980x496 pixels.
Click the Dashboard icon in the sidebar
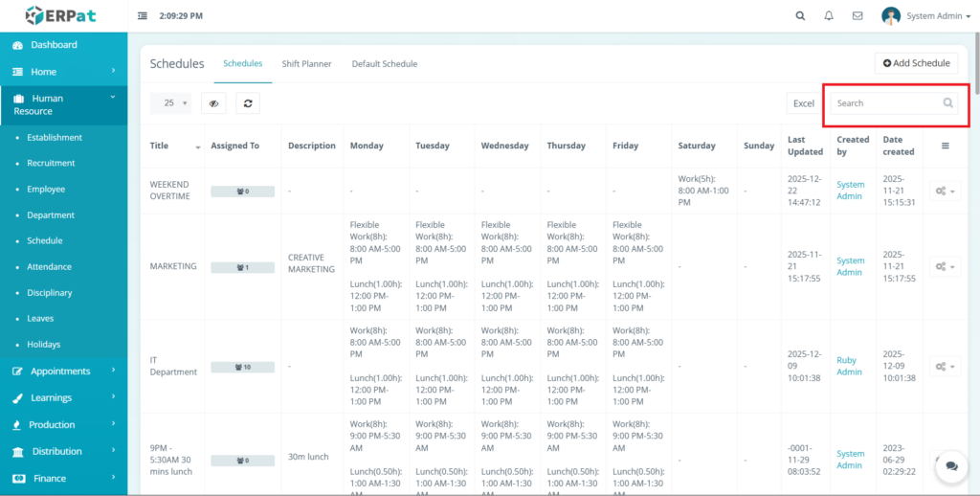tap(18, 45)
